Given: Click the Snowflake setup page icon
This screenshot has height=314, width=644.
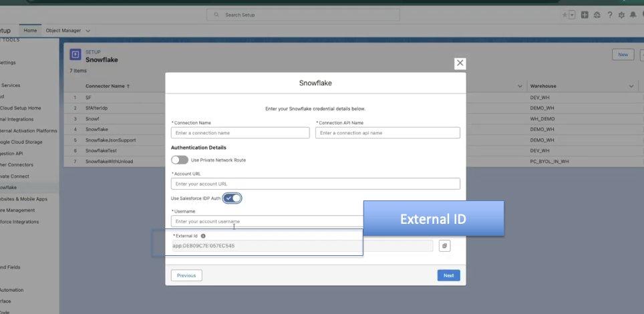Looking at the screenshot, I should pos(75,55).
